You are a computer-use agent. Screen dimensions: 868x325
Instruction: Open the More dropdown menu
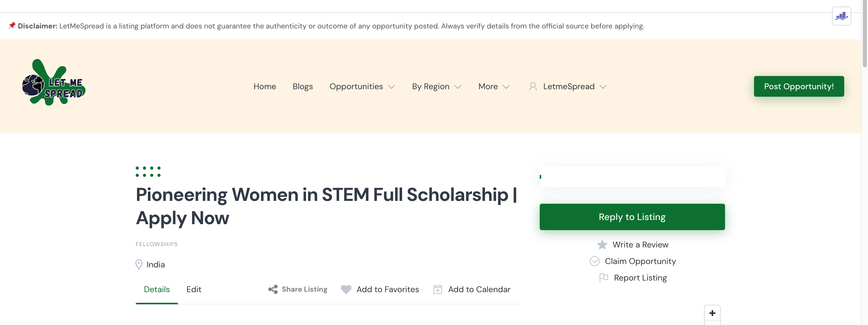click(x=494, y=87)
